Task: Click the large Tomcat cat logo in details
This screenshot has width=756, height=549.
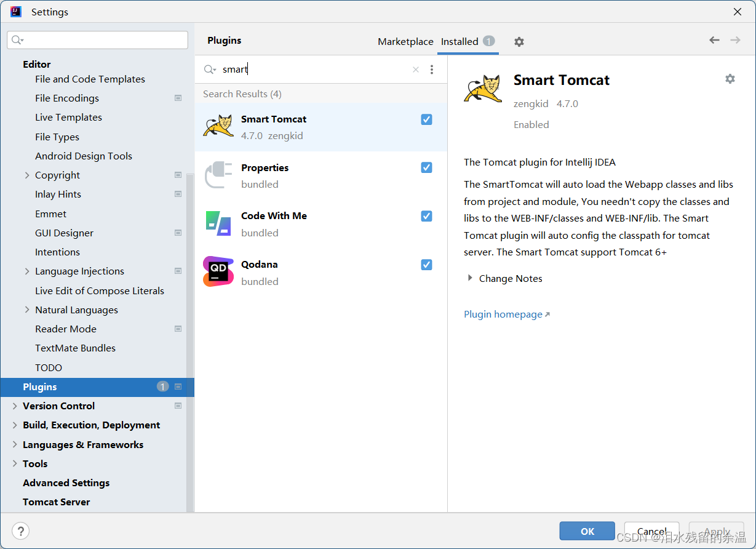Action: [483, 88]
